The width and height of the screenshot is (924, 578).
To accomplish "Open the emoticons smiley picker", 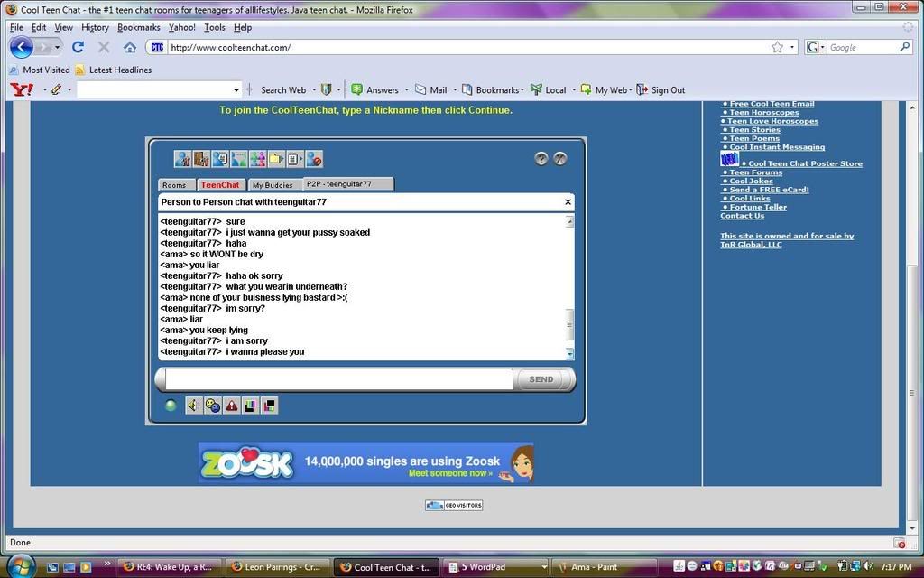I will click(x=213, y=406).
